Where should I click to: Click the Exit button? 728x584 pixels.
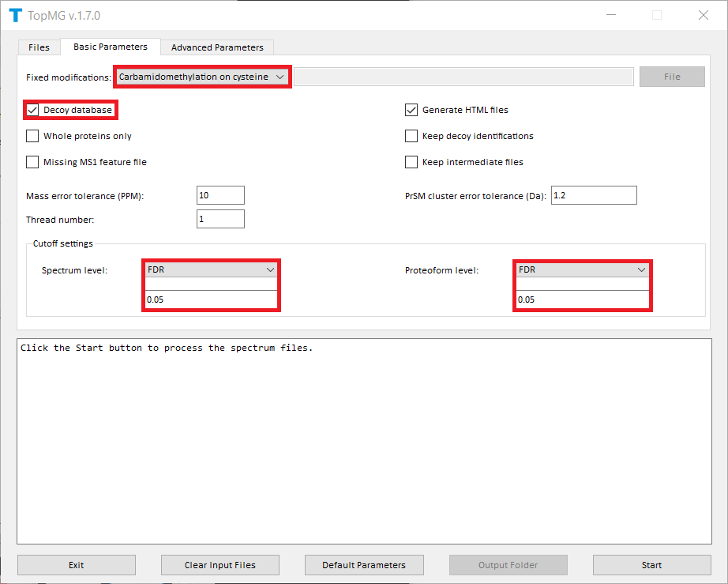77,565
